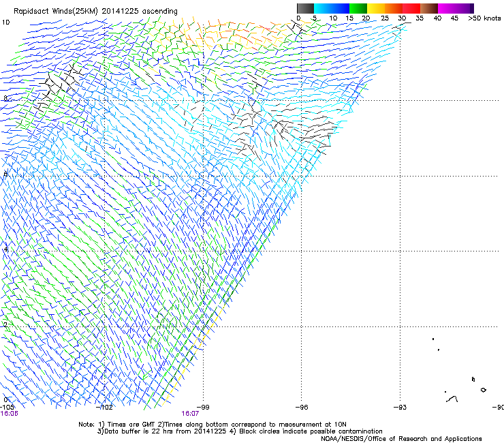This screenshot has width=504, height=443.
Task: Click the '10' latitude axis label
Action: pyautogui.click(x=5, y=22)
